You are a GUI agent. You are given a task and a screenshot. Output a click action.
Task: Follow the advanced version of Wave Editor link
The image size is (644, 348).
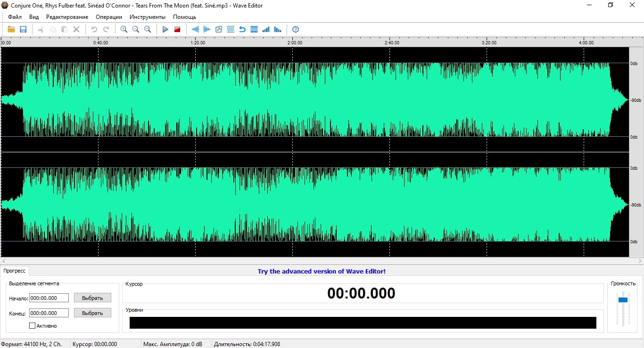click(322, 271)
